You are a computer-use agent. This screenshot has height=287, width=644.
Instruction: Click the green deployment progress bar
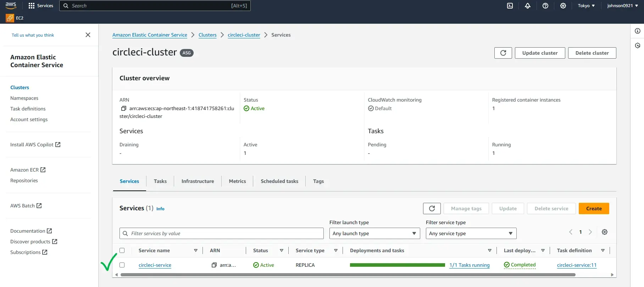pos(397,265)
